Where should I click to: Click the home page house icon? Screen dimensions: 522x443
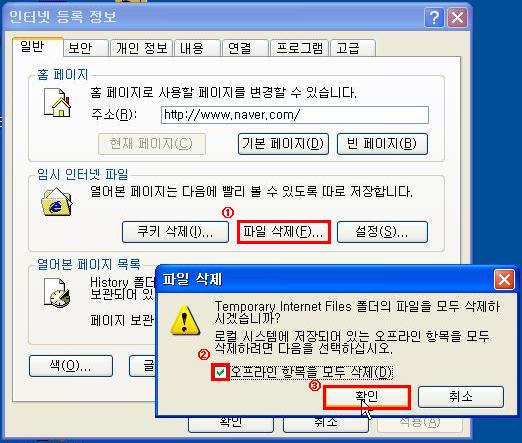[x=57, y=103]
